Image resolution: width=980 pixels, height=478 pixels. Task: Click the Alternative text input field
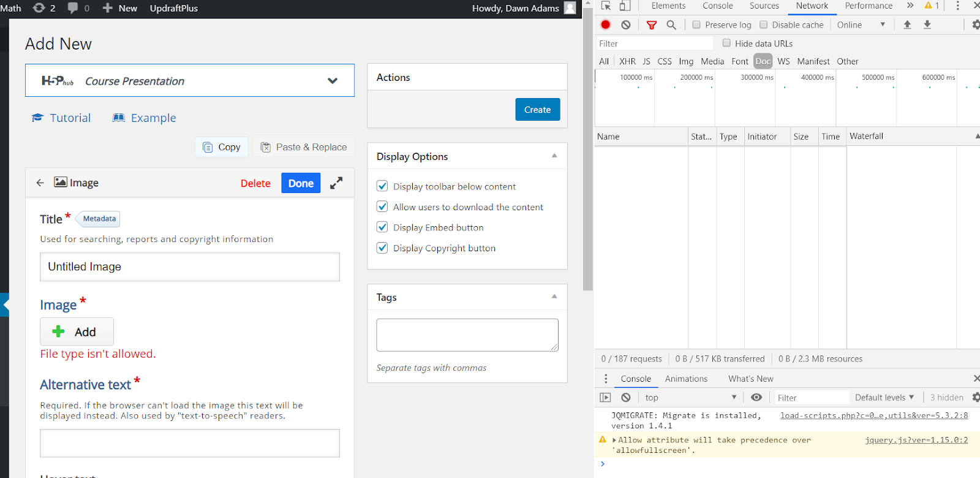(x=190, y=442)
